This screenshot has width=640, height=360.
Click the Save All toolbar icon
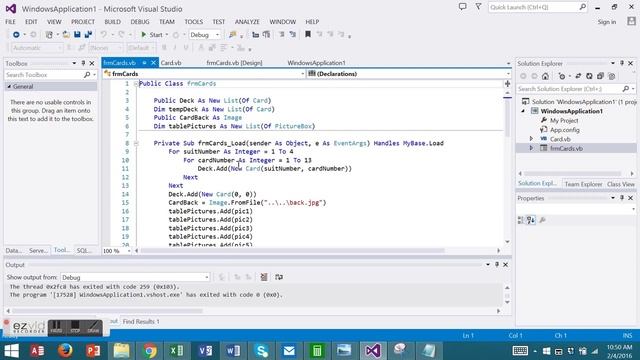88,35
